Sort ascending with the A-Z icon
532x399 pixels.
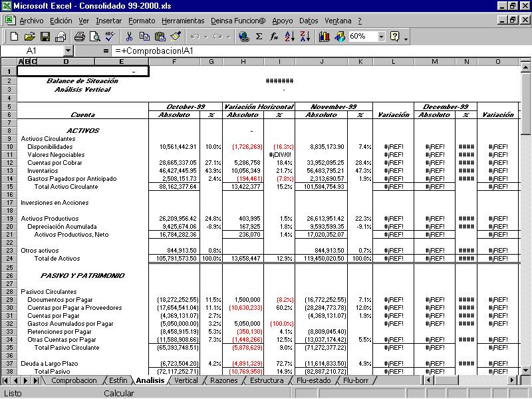[x=289, y=37]
